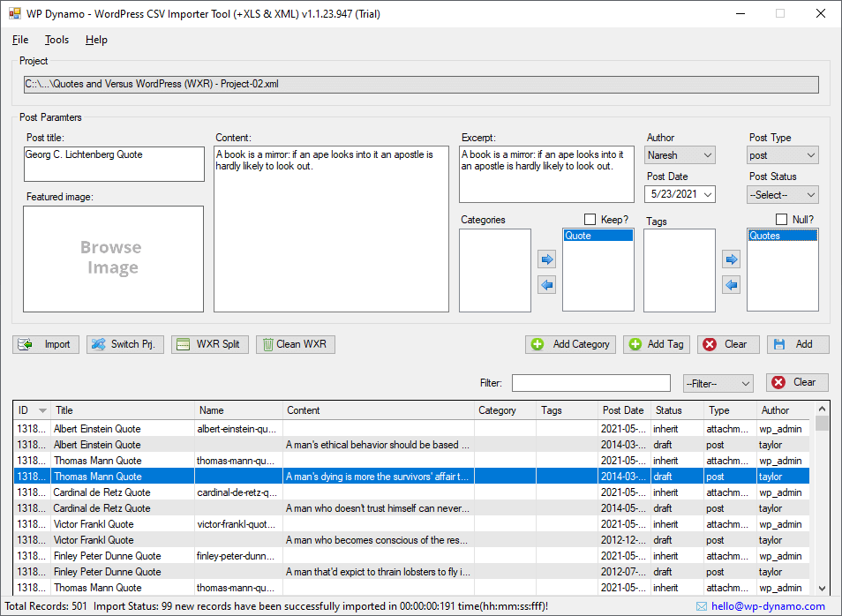This screenshot has width=842, height=616.
Task: Open the Post Status --Select-- dropdown
Action: click(782, 194)
